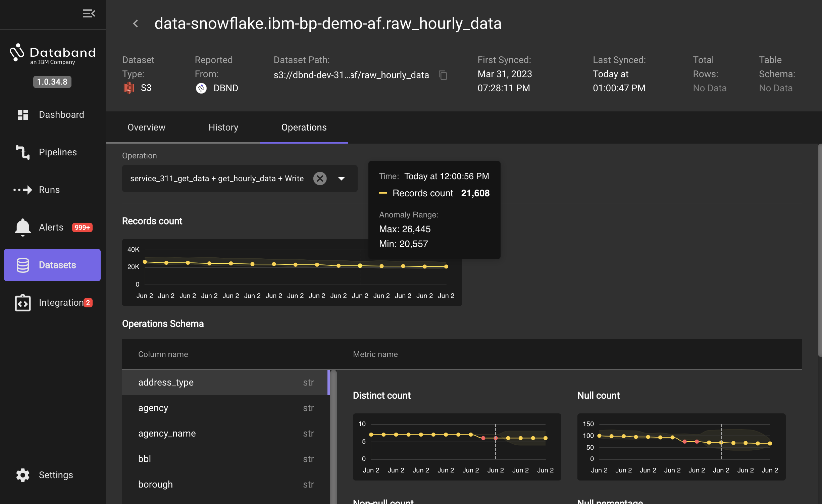Go to Runs in the sidebar

tap(49, 190)
